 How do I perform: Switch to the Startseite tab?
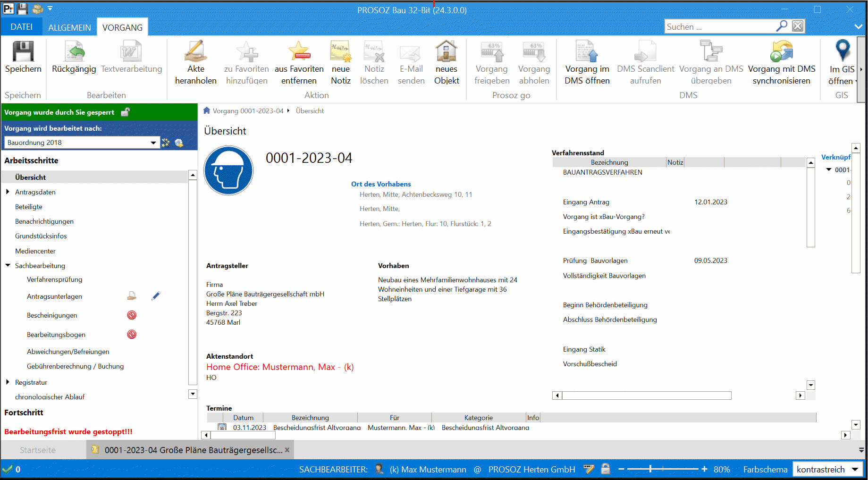pyautogui.click(x=38, y=450)
